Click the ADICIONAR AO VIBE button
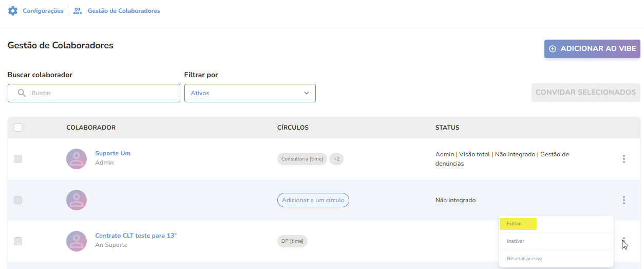This screenshot has height=269, width=644. (x=592, y=49)
